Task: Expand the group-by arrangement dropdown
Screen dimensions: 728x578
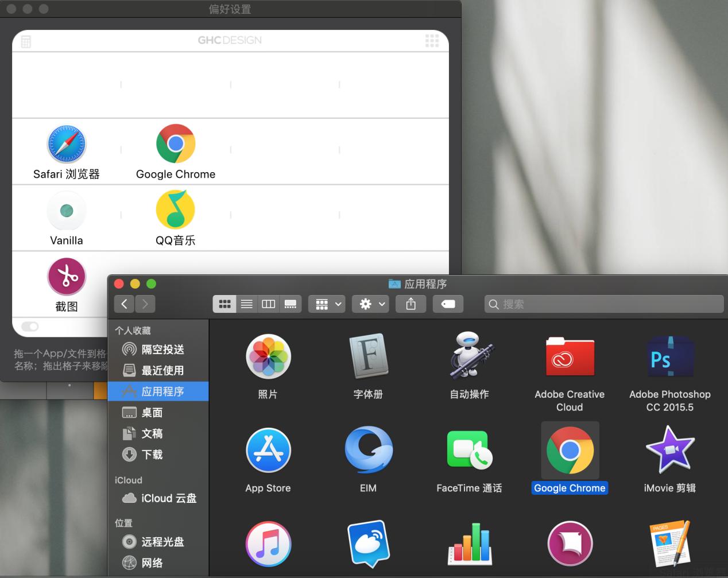Action: pyautogui.click(x=327, y=304)
